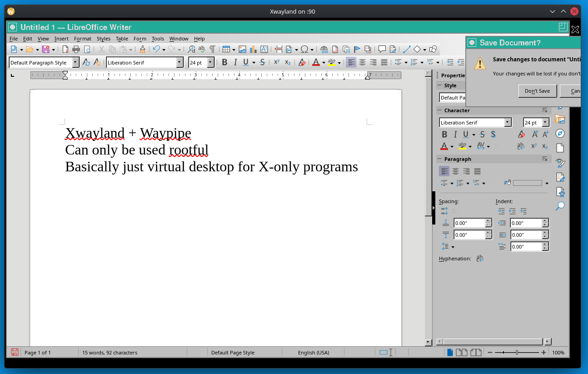Insert an image using toolbar icon

[x=242, y=49]
